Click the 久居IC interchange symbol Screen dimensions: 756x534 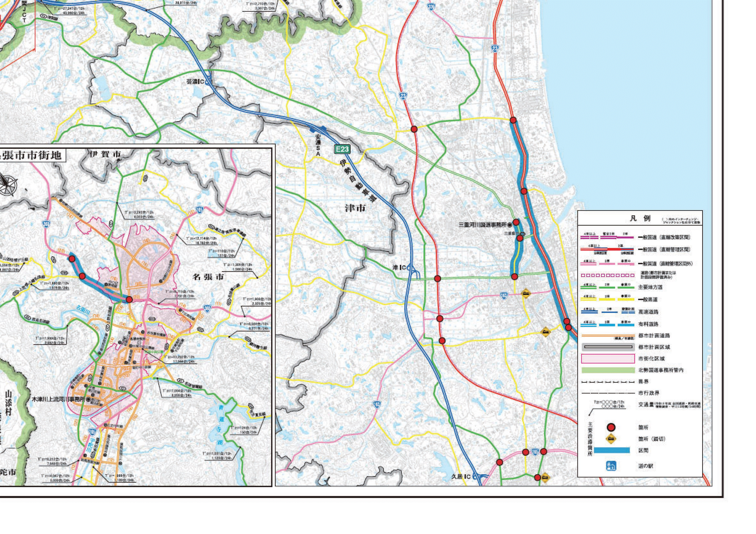pos(480,476)
